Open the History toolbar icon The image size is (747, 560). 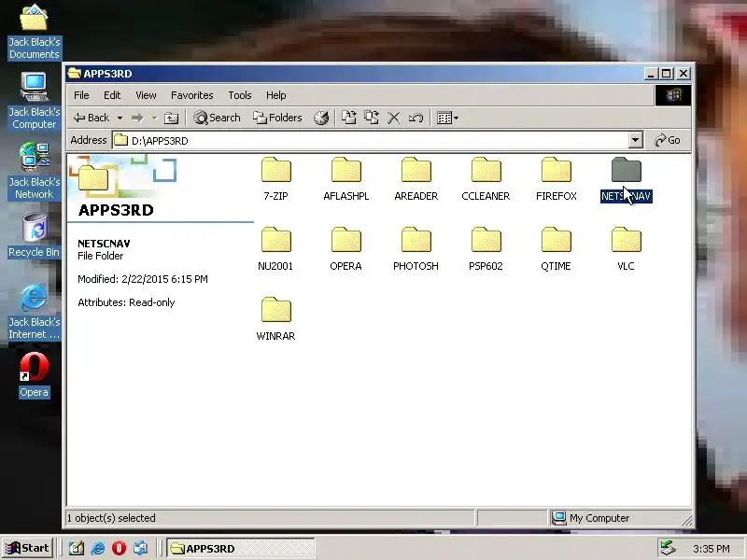(x=321, y=118)
